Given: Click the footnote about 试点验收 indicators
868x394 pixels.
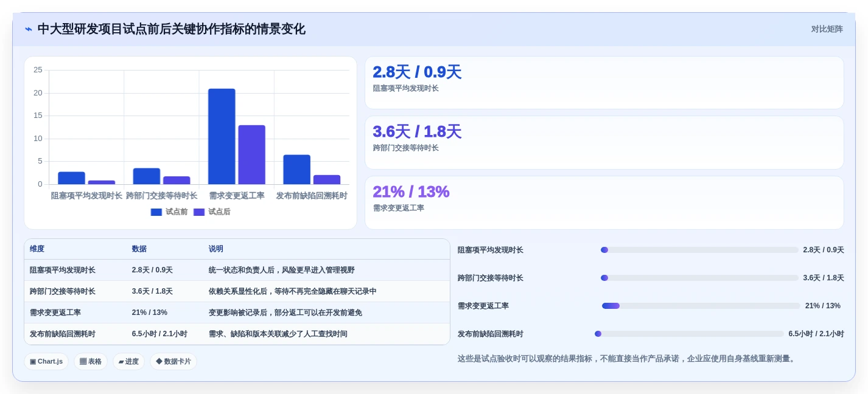Looking at the screenshot, I should (x=628, y=359).
